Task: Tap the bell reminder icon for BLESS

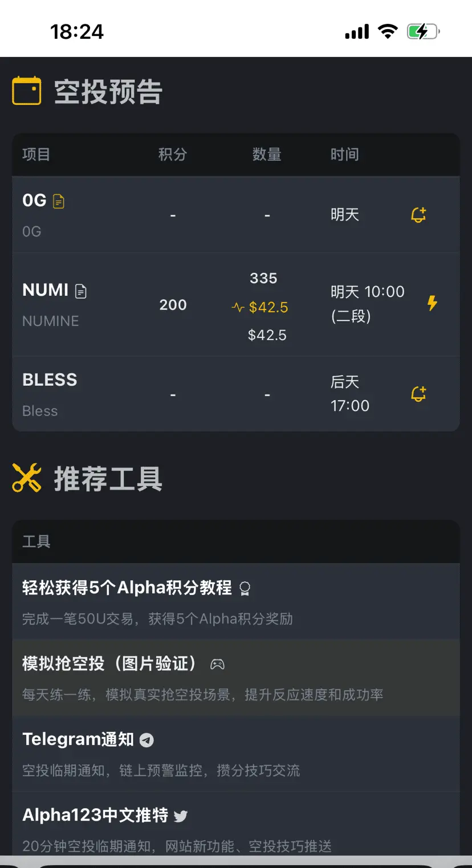Action: 418,394
